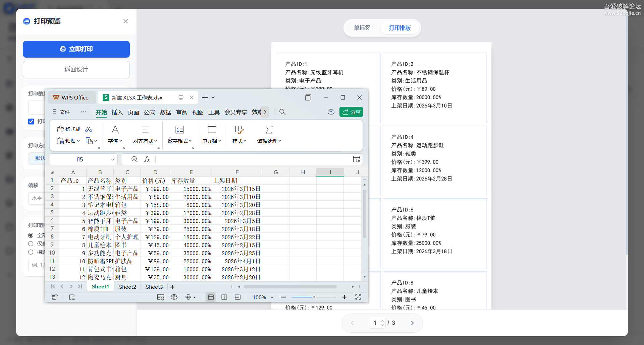Open the zoom percentage 100% dropdown
644x345 pixels.
[263, 297]
